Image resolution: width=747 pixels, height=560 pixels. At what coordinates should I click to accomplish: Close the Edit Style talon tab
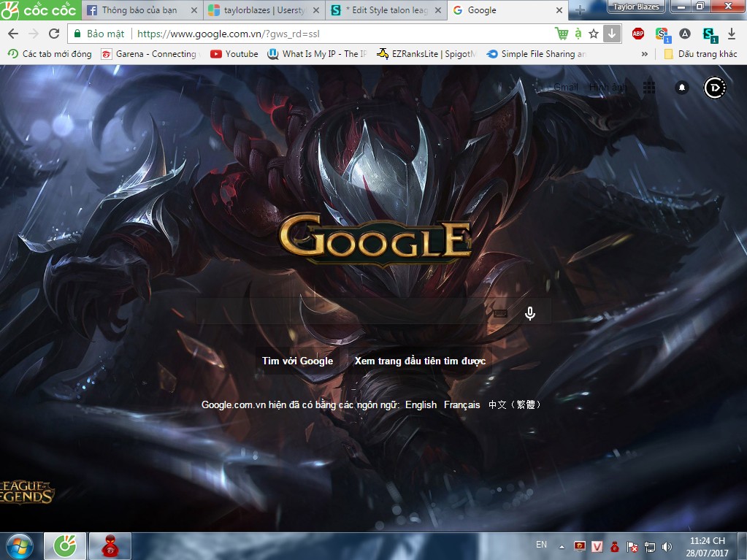438,10
